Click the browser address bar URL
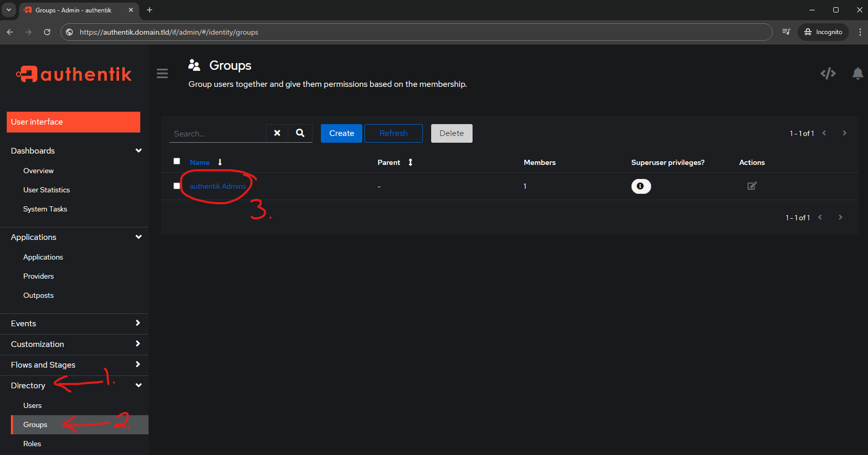 coord(169,32)
